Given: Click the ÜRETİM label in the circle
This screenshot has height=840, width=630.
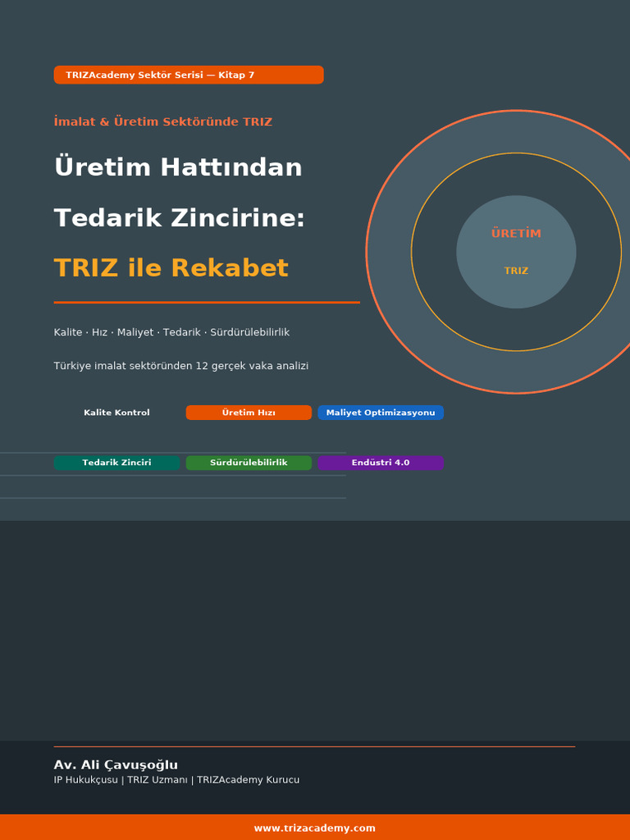Looking at the screenshot, I should (517, 234).
